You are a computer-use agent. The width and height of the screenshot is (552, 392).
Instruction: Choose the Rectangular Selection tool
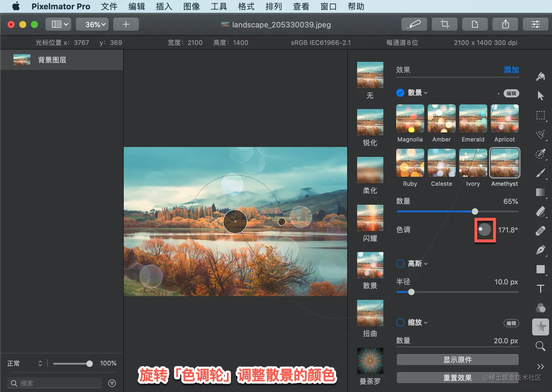pos(541,115)
